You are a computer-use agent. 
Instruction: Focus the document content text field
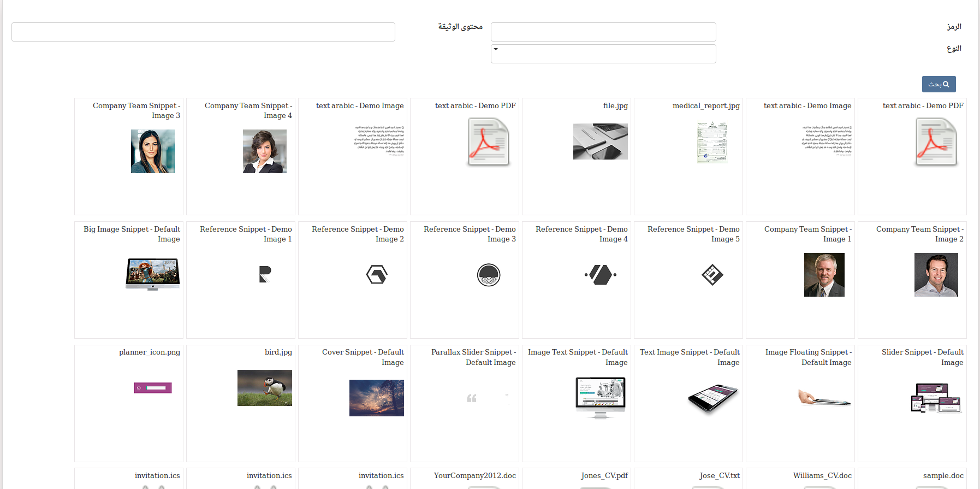click(x=203, y=32)
